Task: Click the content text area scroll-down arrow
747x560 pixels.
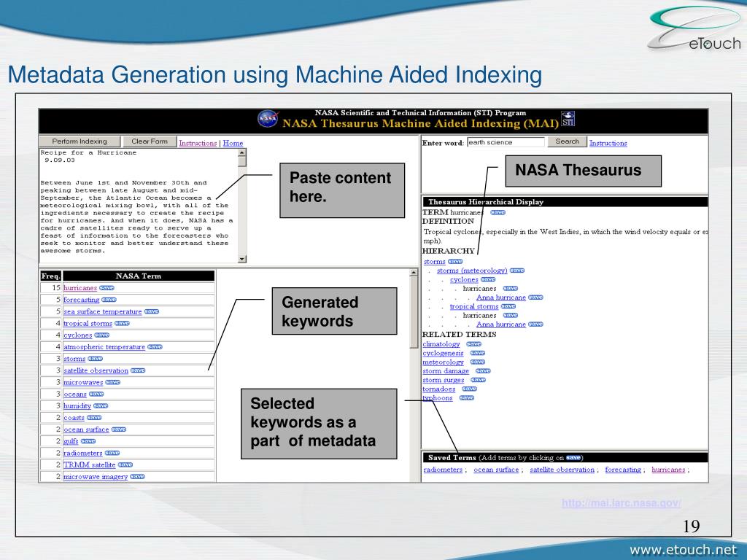Action: point(242,259)
